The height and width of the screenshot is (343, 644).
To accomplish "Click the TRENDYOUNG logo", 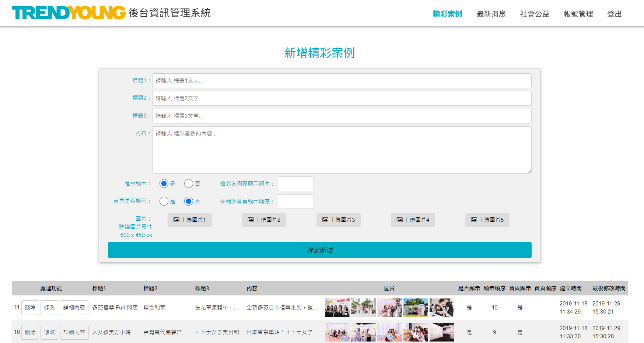I will [x=69, y=13].
